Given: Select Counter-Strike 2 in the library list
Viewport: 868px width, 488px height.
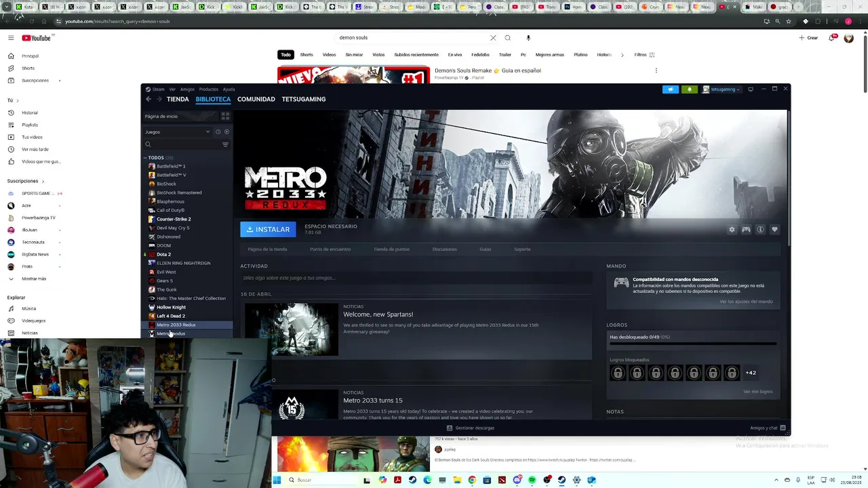Looking at the screenshot, I should click(x=174, y=219).
